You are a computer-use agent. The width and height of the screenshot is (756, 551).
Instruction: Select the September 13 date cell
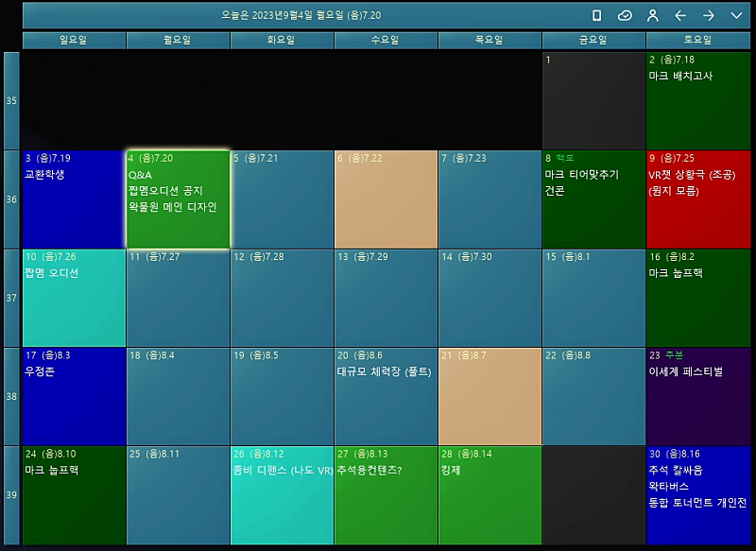click(x=386, y=298)
